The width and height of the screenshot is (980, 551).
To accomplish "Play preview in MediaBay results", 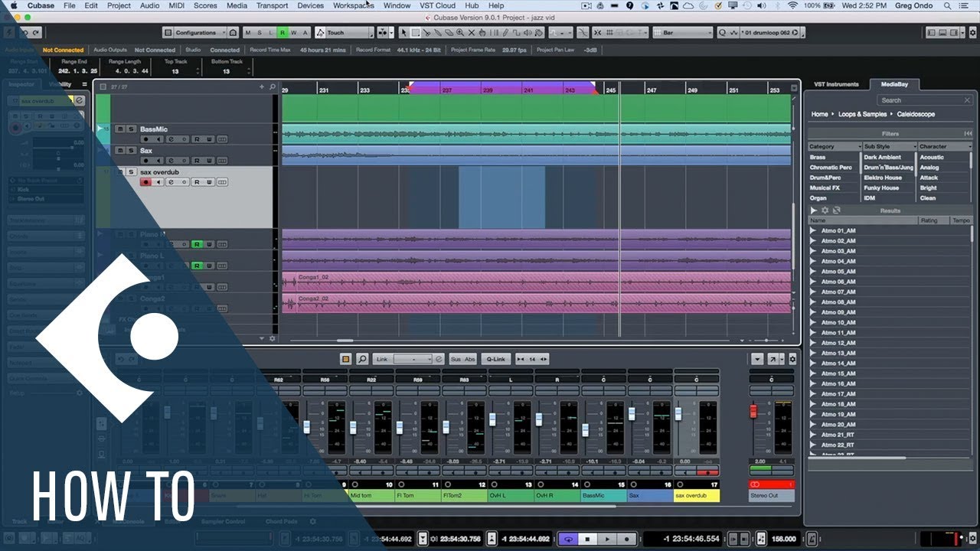I will click(x=814, y=210).
